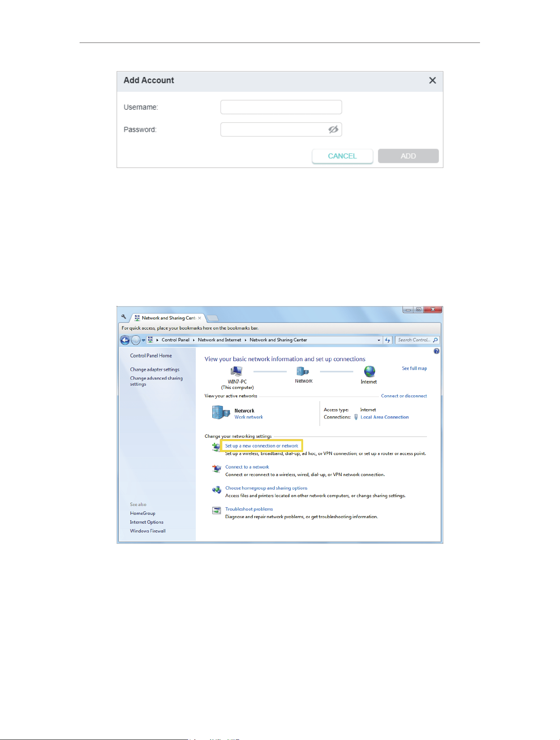The width and height of the screenshot is (560, 740).
Task: Click 'Access type:' label text
Action: tap(336, 410)
